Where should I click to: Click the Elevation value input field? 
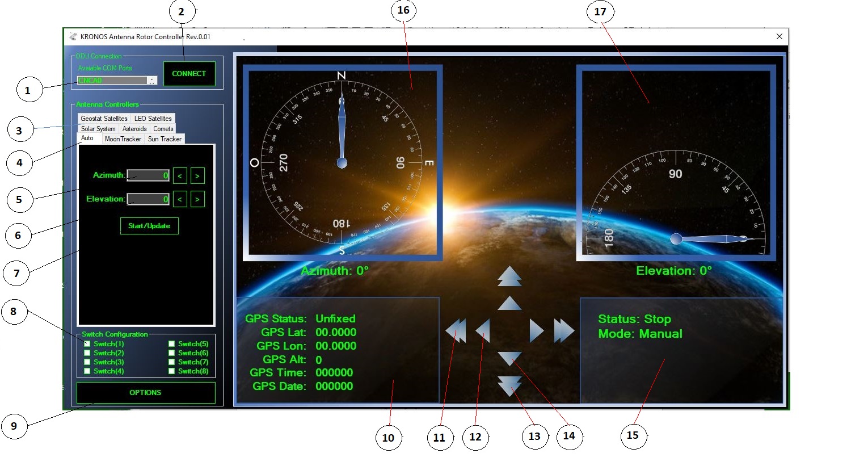(x=148, y=199)
